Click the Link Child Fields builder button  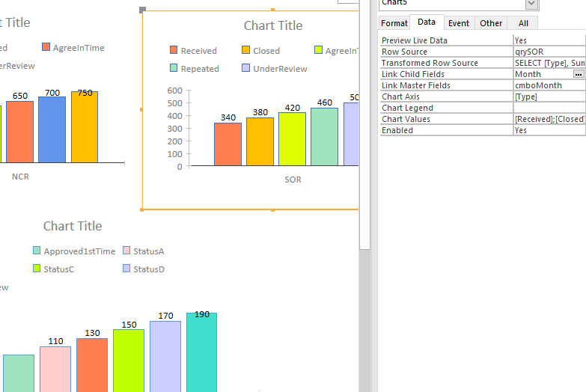579,74
